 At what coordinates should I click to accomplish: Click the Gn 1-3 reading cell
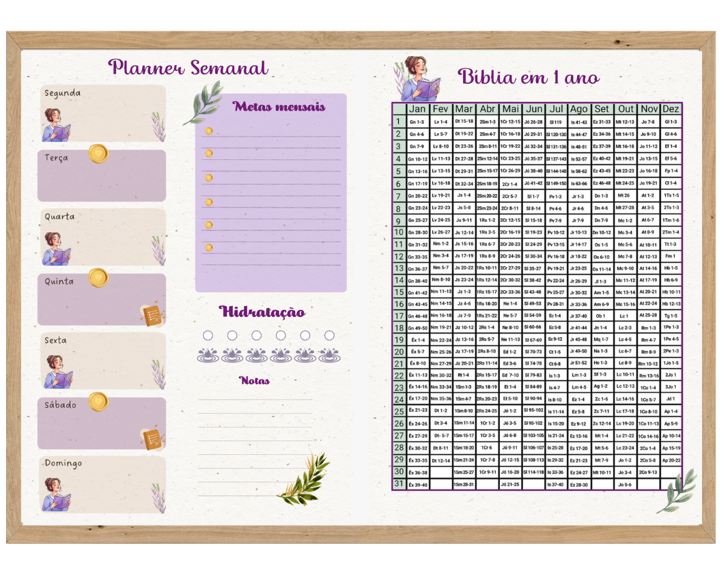(x=417, y=122)
